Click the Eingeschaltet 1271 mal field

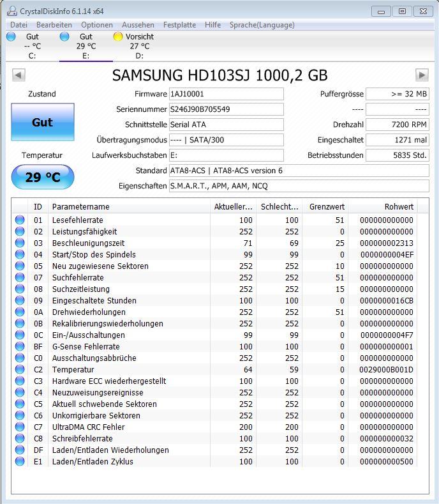pyautogui.click(x=398, y=140)
